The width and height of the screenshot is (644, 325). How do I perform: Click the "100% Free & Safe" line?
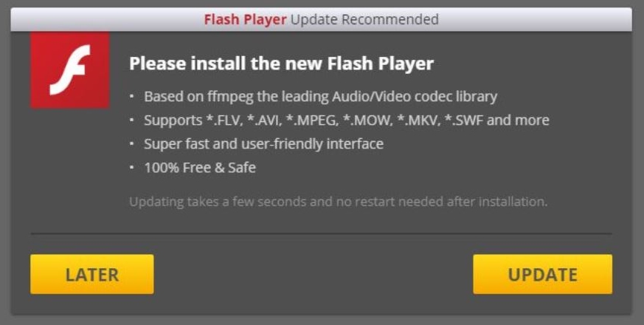pyautogui.click(x=200, y=168)
